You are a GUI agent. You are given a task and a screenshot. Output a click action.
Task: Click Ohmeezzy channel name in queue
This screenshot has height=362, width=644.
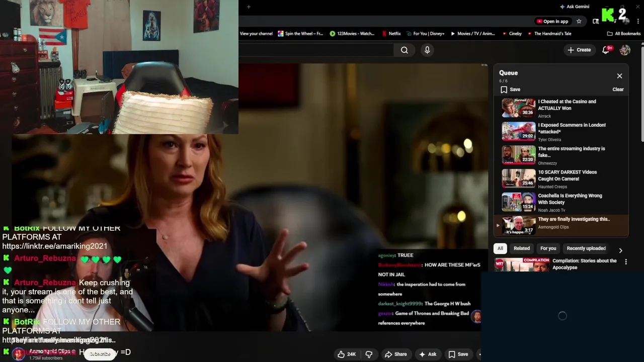(x=547, y=163)
